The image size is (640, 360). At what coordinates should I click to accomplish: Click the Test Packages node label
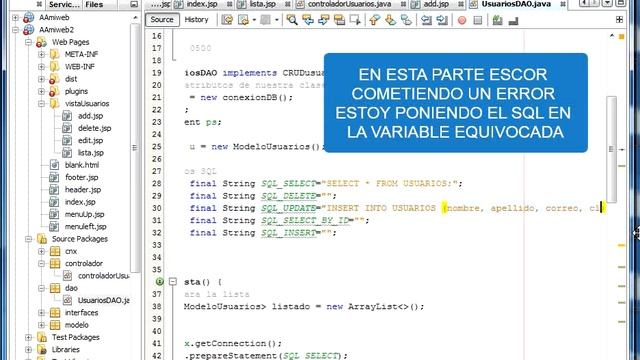(x=76, y=337)
